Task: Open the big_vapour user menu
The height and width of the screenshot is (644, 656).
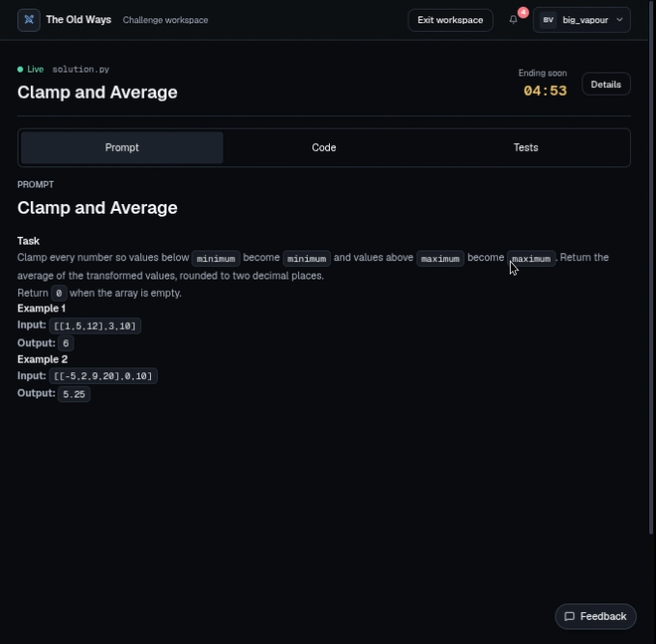Action: (581, 19)
